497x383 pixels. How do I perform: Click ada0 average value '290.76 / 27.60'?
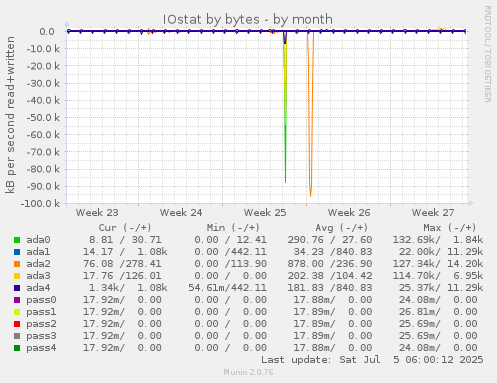point(330,240)
